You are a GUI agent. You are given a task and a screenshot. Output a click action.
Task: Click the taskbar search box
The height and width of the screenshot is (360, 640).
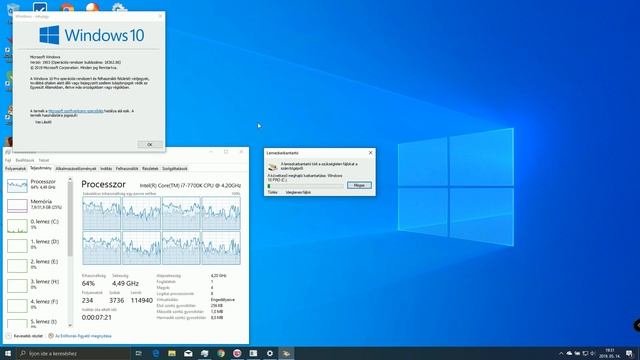point(73,353)
